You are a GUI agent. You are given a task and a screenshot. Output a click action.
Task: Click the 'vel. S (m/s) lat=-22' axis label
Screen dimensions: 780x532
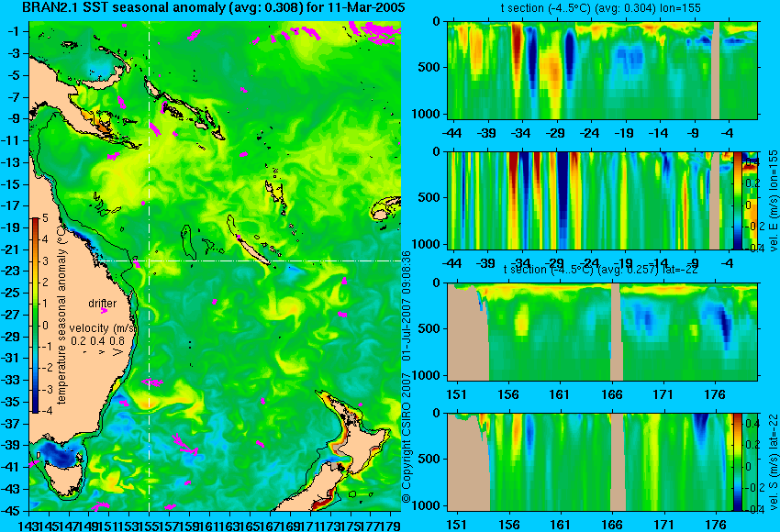773,460
